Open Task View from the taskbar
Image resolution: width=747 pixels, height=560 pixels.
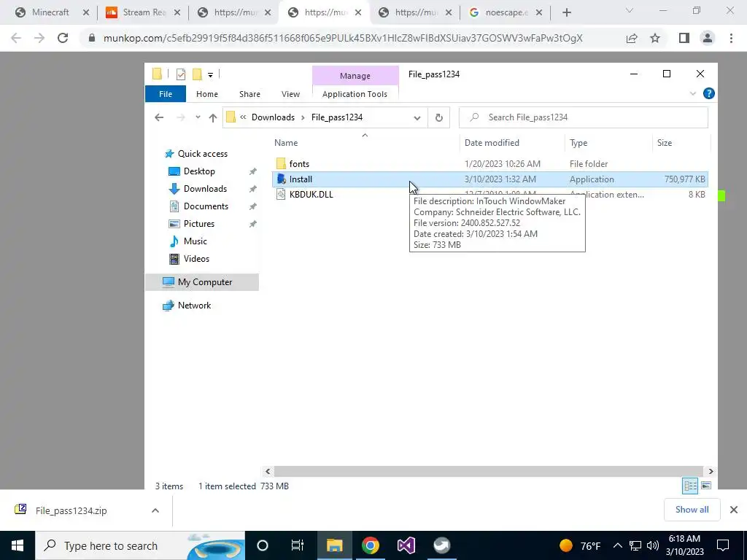point(298,545)
